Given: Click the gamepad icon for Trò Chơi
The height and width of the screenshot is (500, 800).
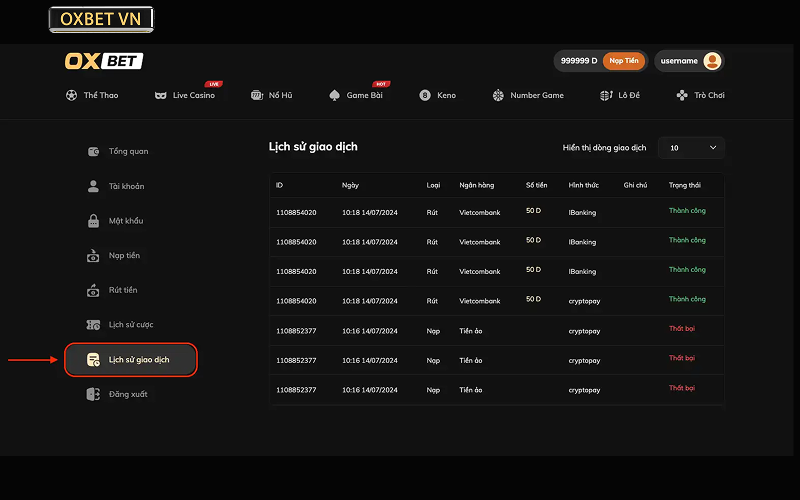Looking at the screenshot, I should pyautogui.click(x=681, y=95).
